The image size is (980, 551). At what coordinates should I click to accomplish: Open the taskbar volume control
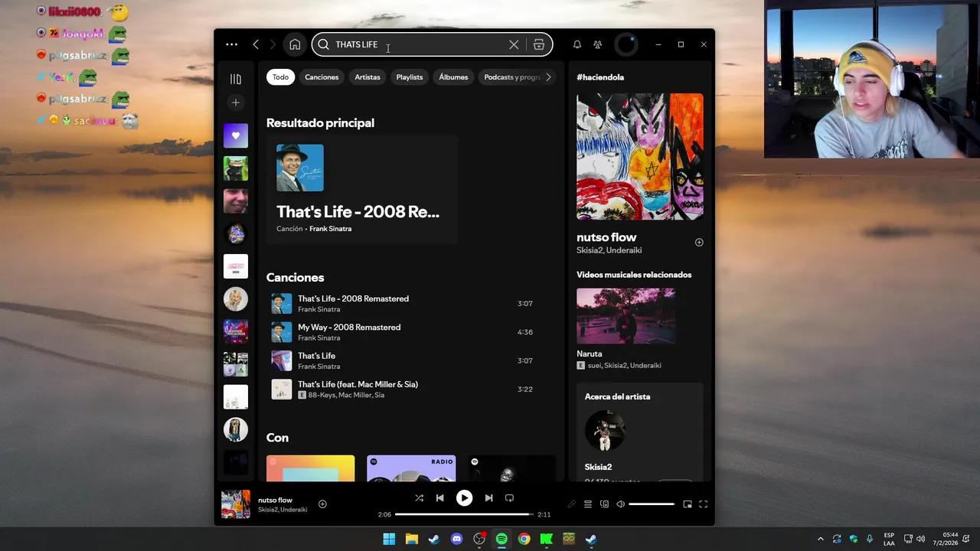[x=920, y=539]
